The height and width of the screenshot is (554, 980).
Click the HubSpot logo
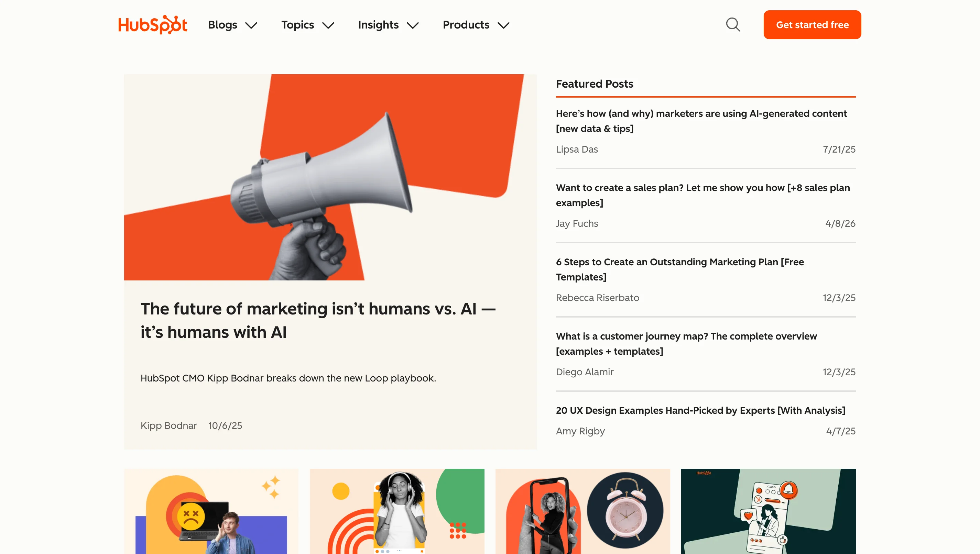153,25
